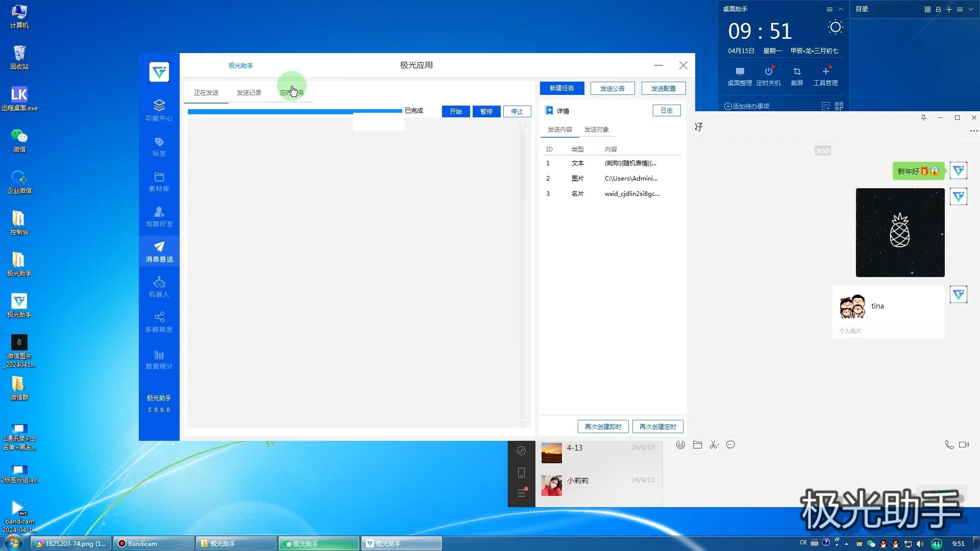Viewport: 980px width, 551px height.
Task: Switch to the 发送记录 tab
Action: pyautogui.click(x=249, y=92)
